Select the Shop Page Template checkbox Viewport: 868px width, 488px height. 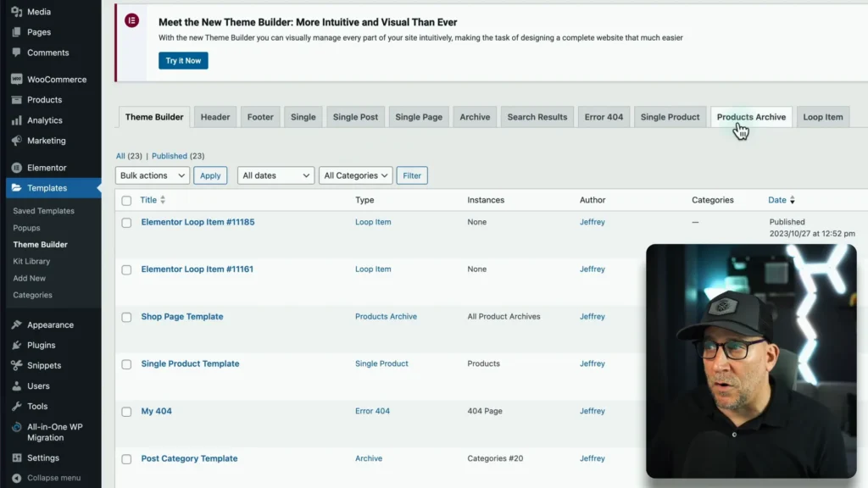126,317
